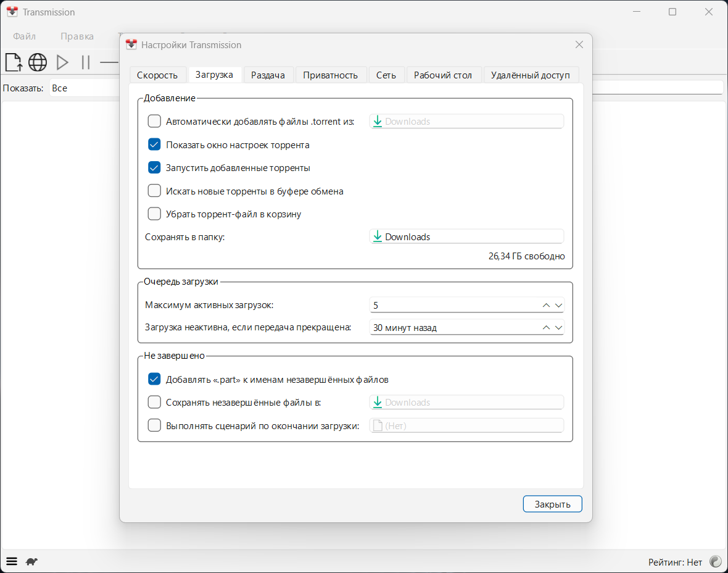Screen dimensions: 728x573
Task: Switch to the Раздача tab
Action: pyautogui.click(x=268, y=75)
